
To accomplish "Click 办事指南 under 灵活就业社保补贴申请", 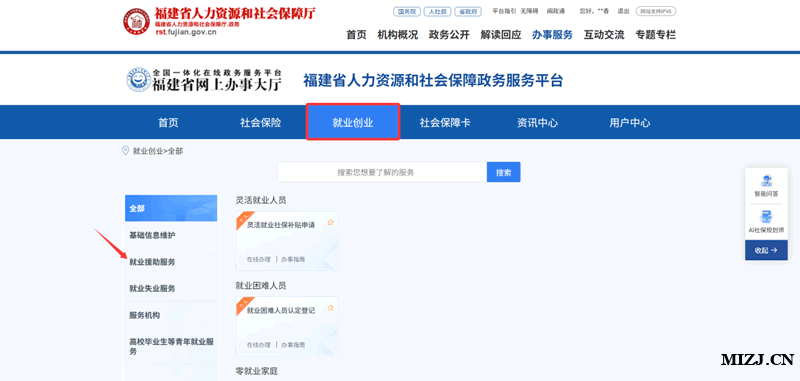I will click(293, 259).
